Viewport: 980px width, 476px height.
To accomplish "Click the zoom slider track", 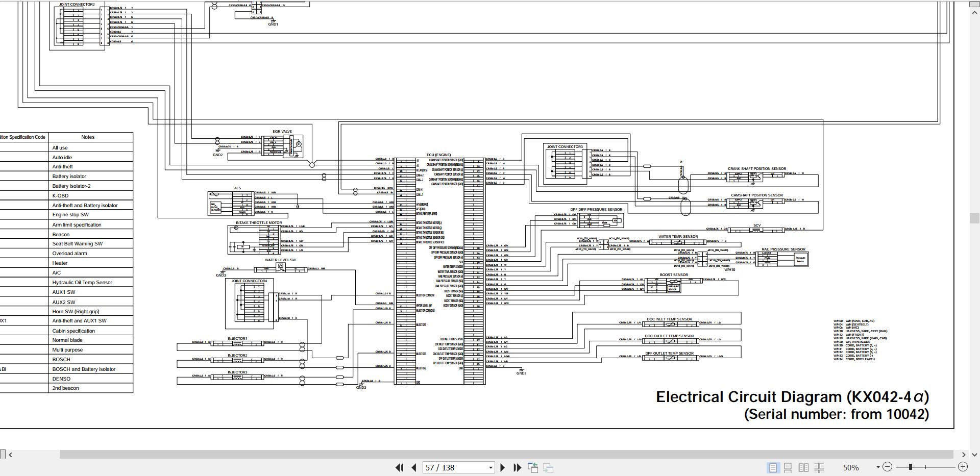I will (925, 467).
